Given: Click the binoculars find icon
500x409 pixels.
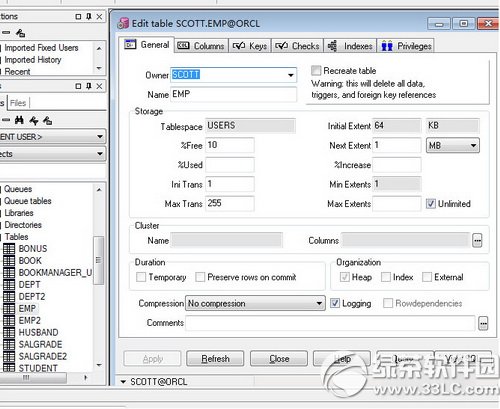Looking at the screenshot, I should (19, 120).
